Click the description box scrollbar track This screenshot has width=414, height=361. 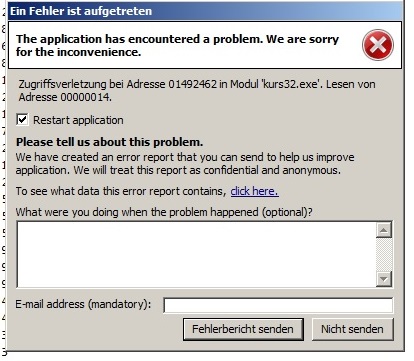[x=384, y=254]
